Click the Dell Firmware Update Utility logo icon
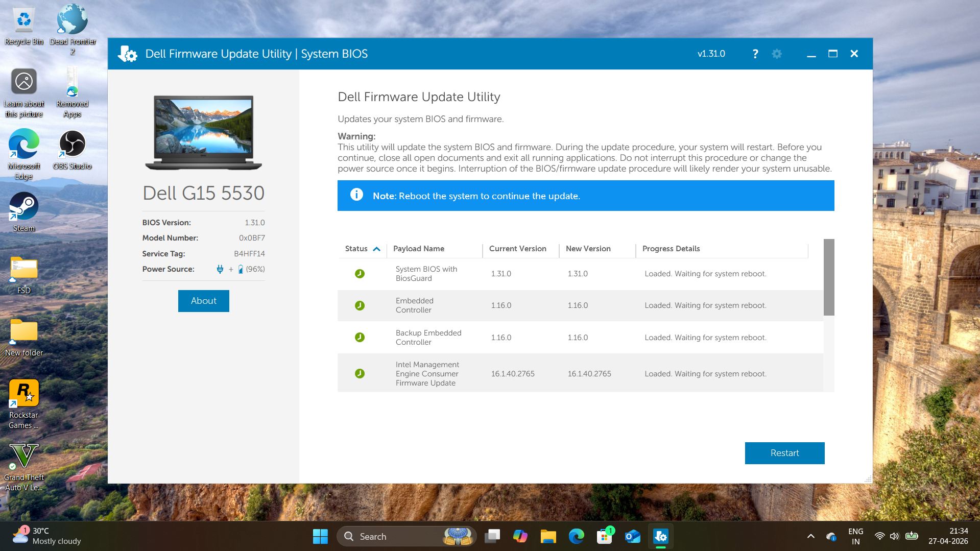 [x=127, y=54]
